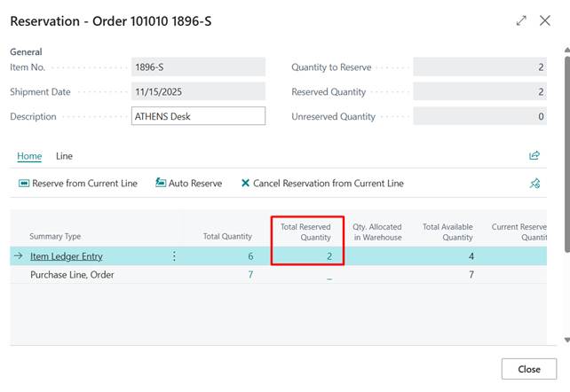
Task: Drill into Total Quantity 6
Action: 251,256
